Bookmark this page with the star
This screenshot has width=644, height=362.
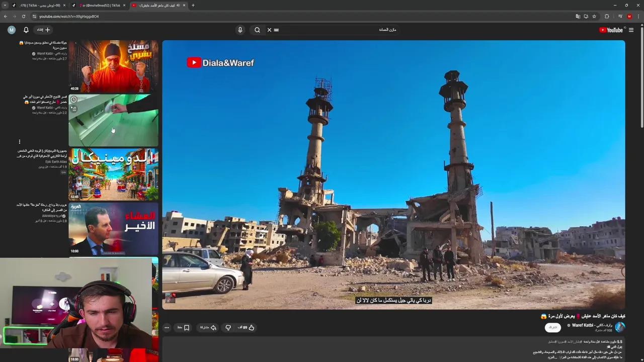click(x=594, y=16)
